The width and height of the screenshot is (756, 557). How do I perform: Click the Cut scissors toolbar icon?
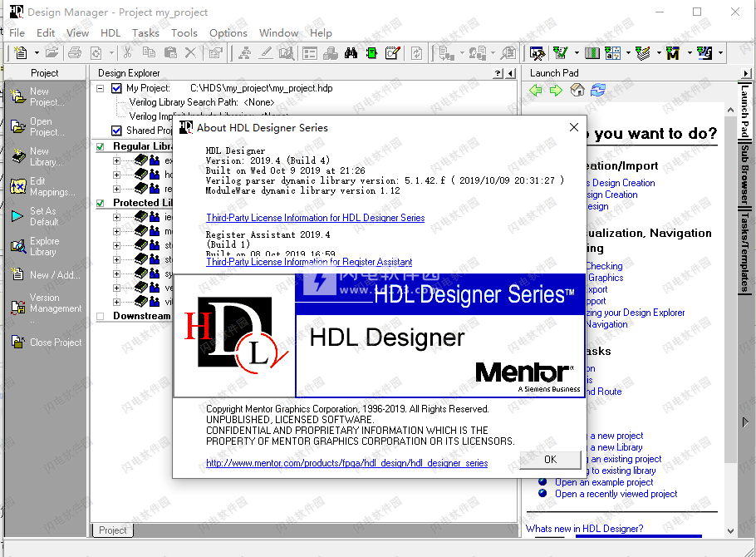pos(127,52)
